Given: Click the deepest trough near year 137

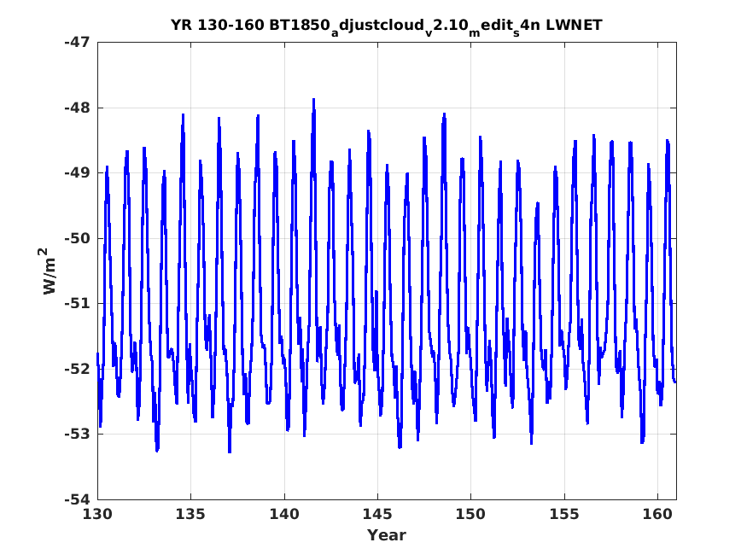Looking at the screenshot, I should coord(230,452).
